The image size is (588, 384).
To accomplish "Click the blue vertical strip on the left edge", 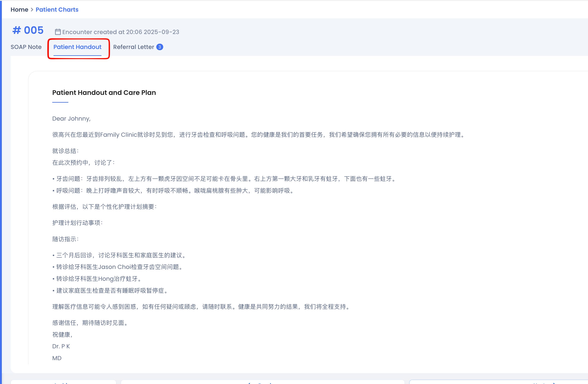I will tap(1, 192).
